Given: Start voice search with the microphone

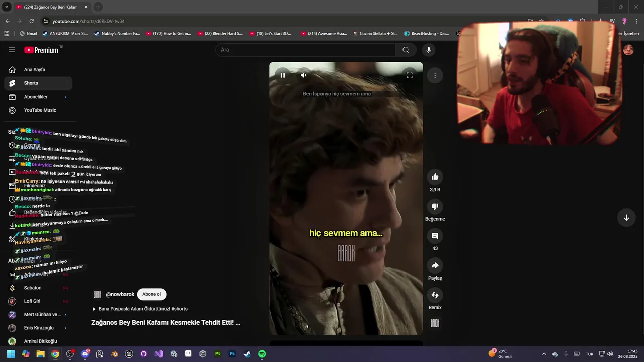Looking at the screenshot, I should coord(429,50).
